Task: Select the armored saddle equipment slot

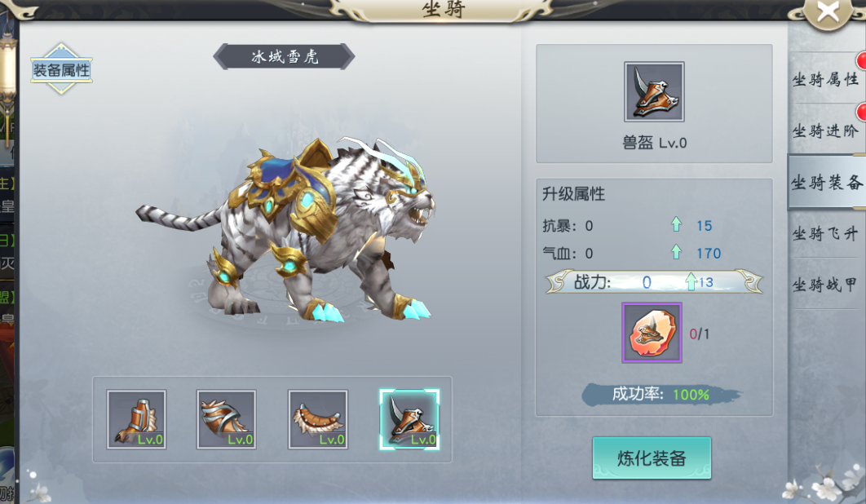Action: pyautogui.click(x=227, y=419)
